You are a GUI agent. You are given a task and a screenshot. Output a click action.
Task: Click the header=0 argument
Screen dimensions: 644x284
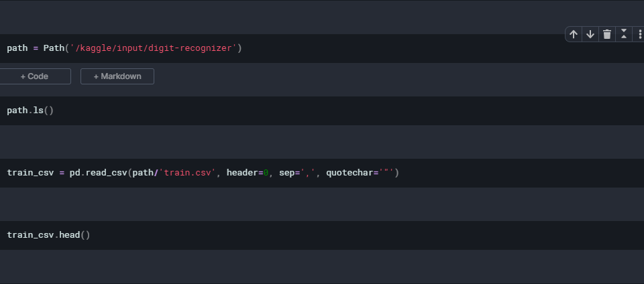click(x=247, y=173)
